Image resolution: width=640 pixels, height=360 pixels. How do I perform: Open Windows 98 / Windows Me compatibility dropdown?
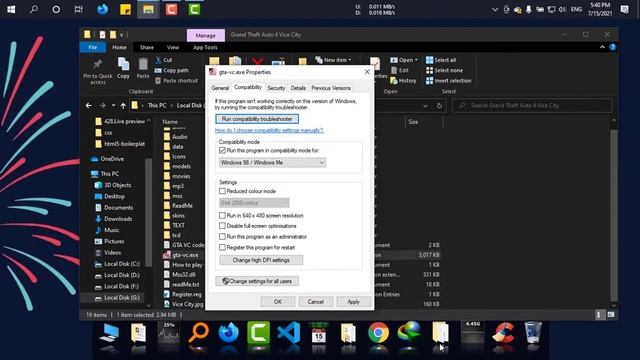pos(272,162)
